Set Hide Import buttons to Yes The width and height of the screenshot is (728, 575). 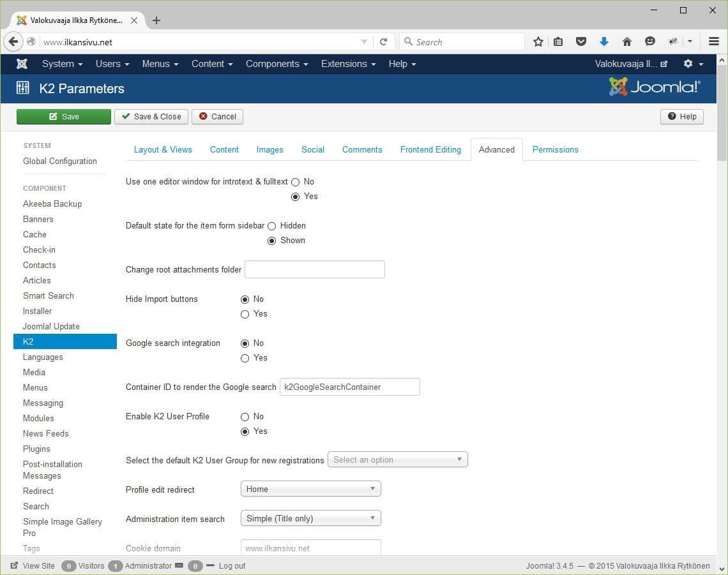click(245, 314)
